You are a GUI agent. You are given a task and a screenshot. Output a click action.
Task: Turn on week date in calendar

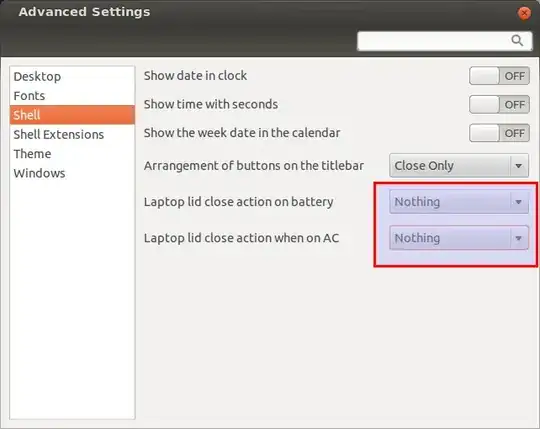[x=499, y=133]
